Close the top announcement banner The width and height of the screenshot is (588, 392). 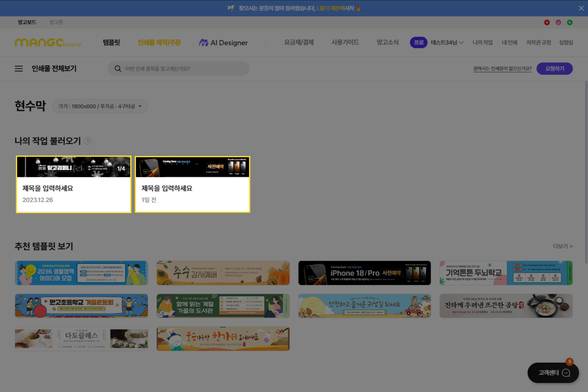(581, 8)
